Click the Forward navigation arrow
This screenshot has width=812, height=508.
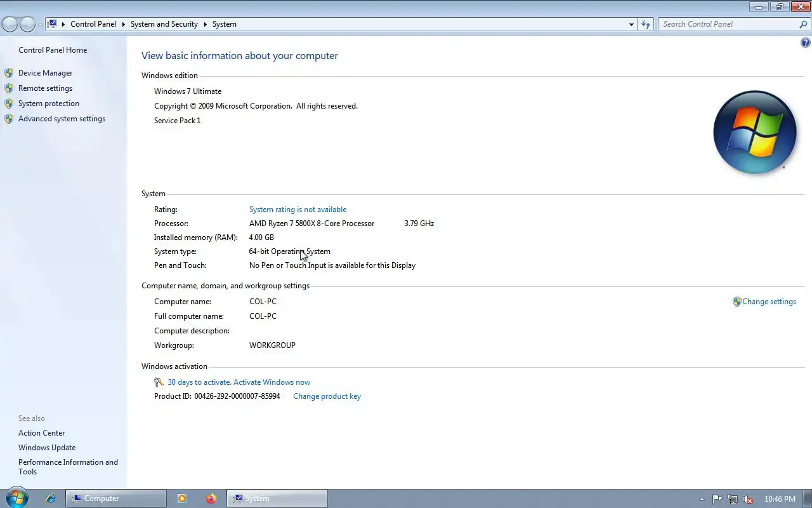pyautogui.click(x=27, y=24)
